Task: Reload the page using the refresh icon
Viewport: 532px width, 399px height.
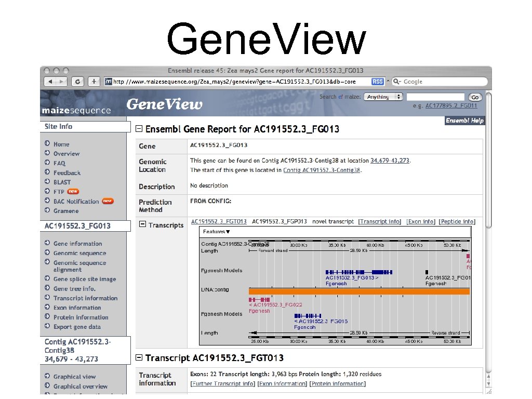Action: tap(78, 82)
